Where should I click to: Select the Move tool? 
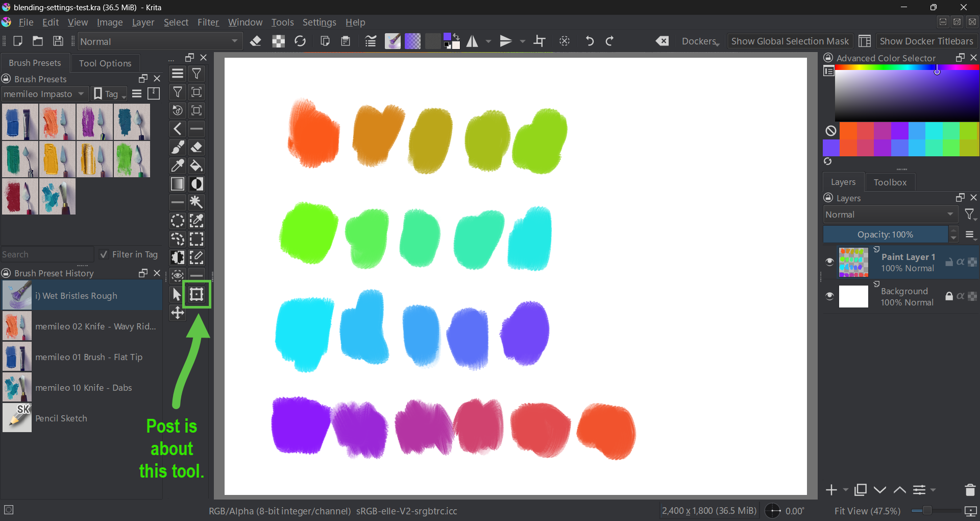tap(178, 313)
